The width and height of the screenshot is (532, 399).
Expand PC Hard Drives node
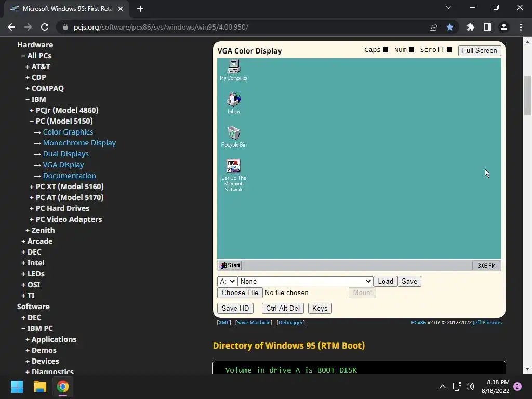pyautogui.click(x=59, y=208)
